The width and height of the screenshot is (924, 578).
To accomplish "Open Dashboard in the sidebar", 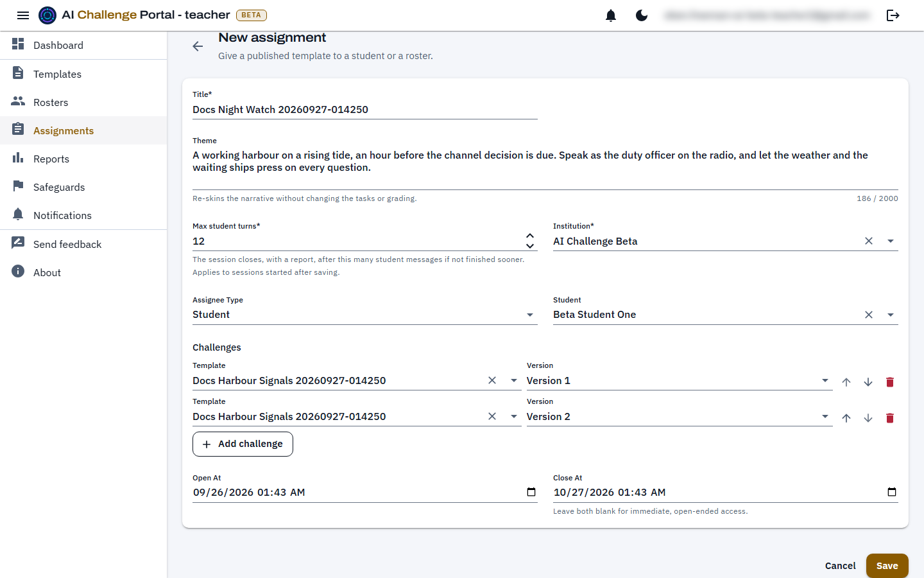I will click(83, 45).
